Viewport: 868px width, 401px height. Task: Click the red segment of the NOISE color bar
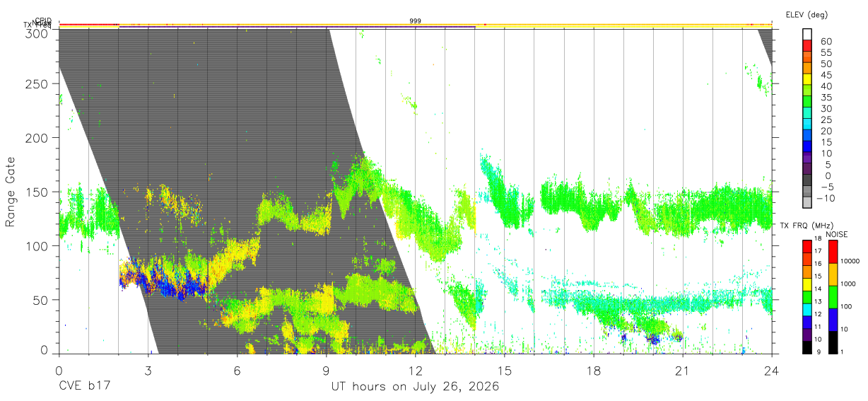[833, 252]
